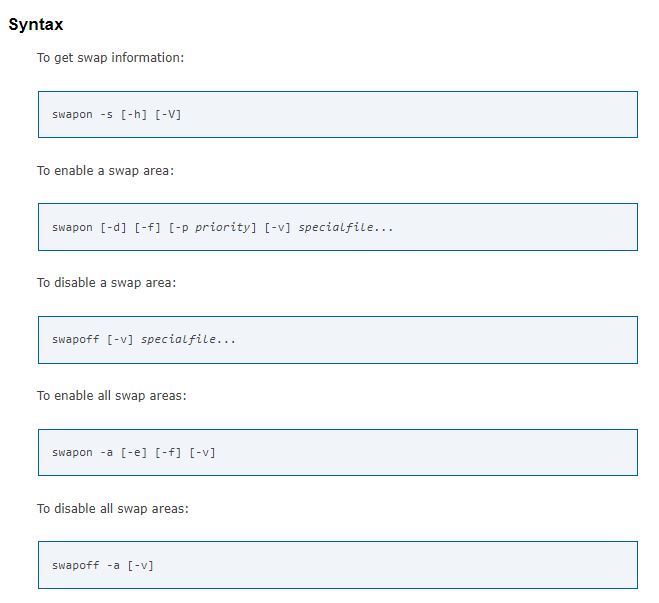659x603 pixels.
Task: Click the "swapon -a [-e] [-f] [-v]" code box
Action: (337, 453)
